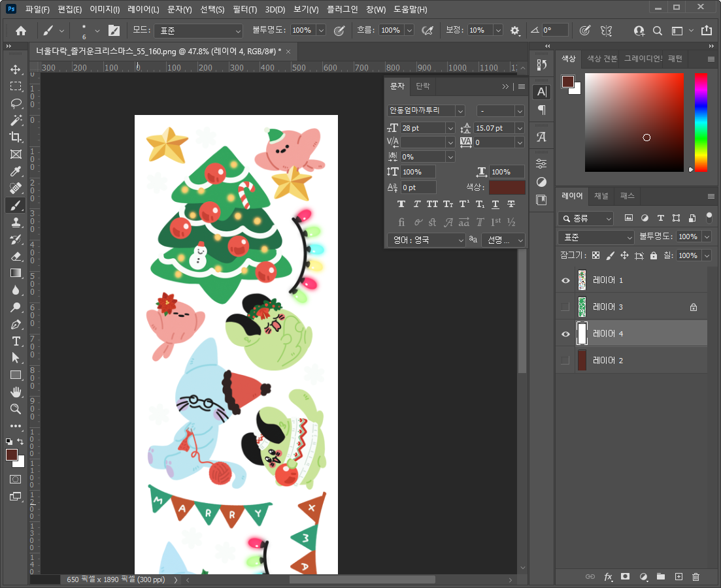The width and height of the screenshot is (721, 588).
Task: Expand layer opacity 100% arrow
Action: pos(707,237)
